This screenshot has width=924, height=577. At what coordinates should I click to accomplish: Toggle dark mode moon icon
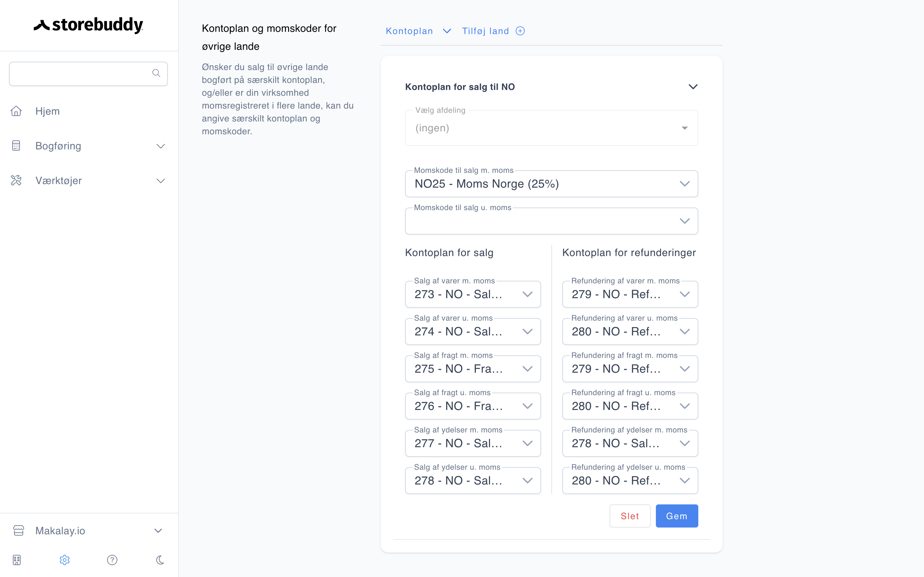pyautogui.click(x=160, y=560)
